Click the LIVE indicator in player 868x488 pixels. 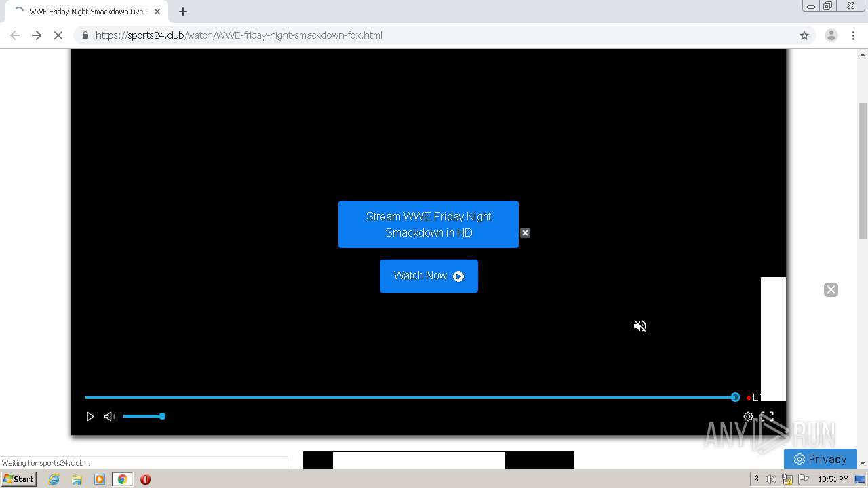click(753, 398)
